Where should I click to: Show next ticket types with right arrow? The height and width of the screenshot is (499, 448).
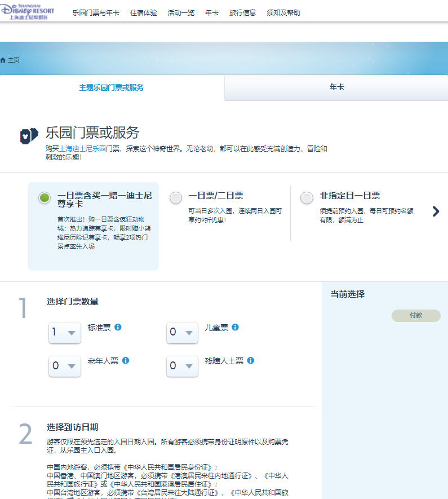click(436, 211)
